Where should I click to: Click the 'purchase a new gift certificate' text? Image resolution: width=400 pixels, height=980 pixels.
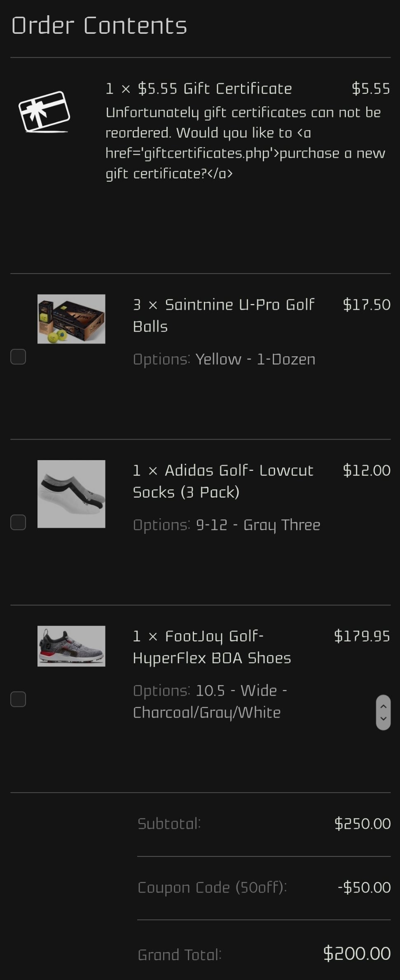[x=332, y=153]
